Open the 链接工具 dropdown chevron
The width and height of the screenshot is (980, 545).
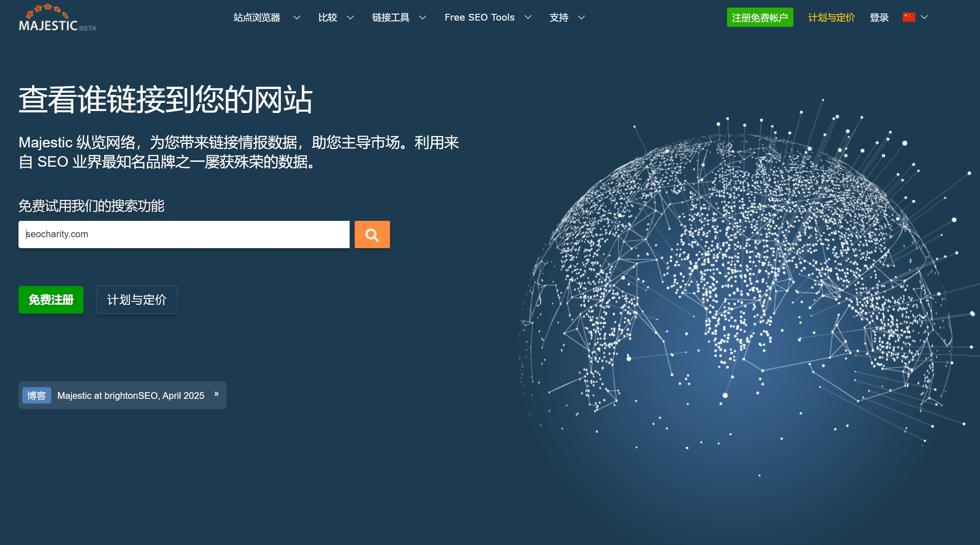[x=423, y=18]
